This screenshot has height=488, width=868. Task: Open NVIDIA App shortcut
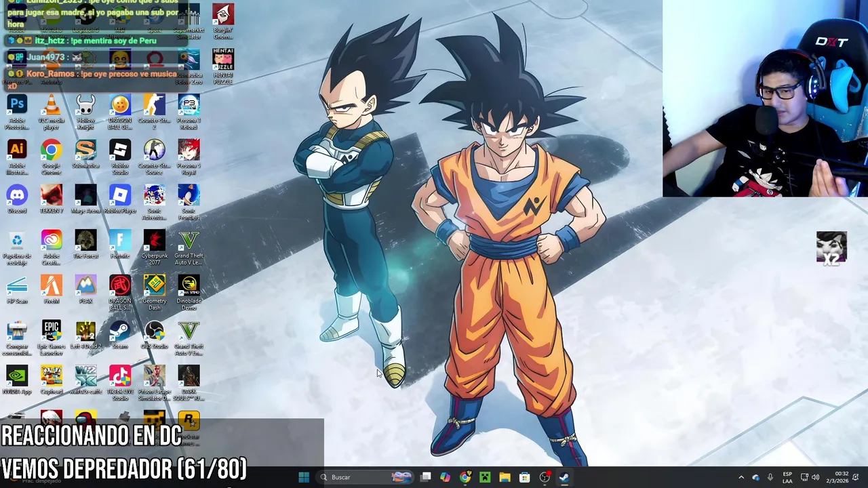pos(17,380)
